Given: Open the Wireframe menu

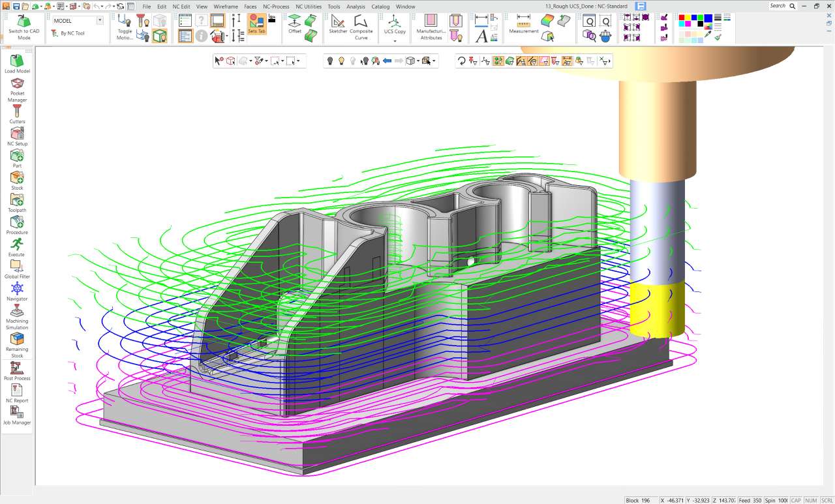Looking at the screenshot, I should click(x=226, y=7).
